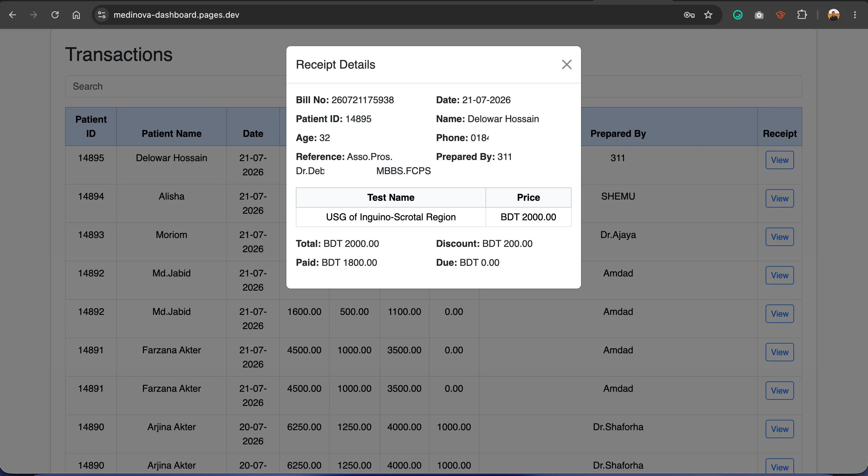Click the browser forward arrow

click(x=33, y=15)
